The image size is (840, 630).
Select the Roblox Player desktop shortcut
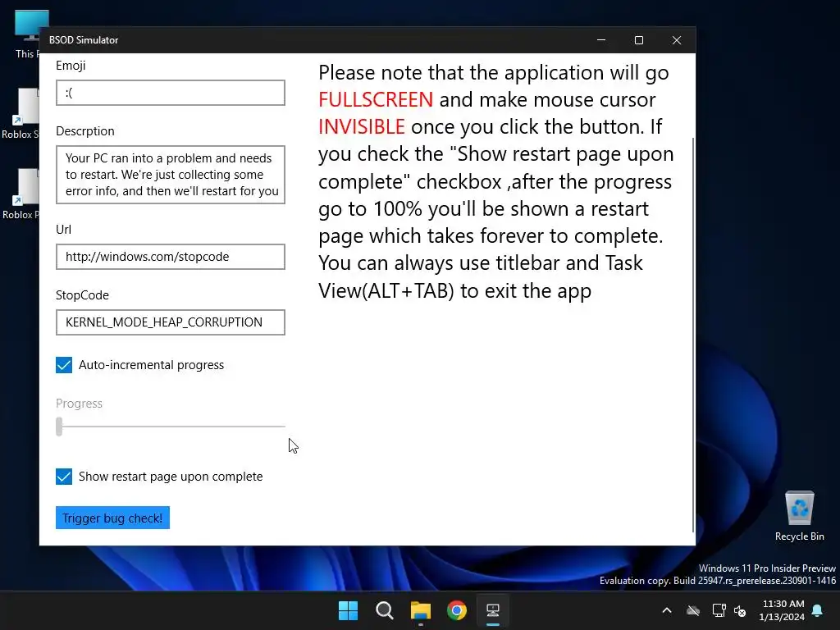click(x=21, y=194)
